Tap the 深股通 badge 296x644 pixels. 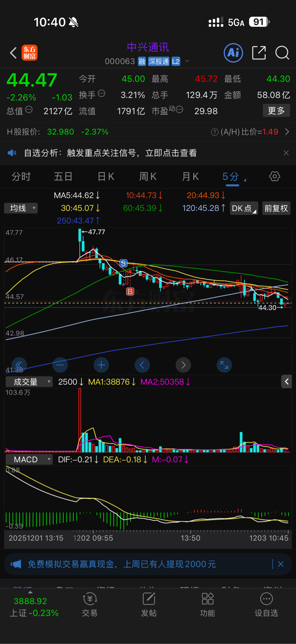(159, 61)
